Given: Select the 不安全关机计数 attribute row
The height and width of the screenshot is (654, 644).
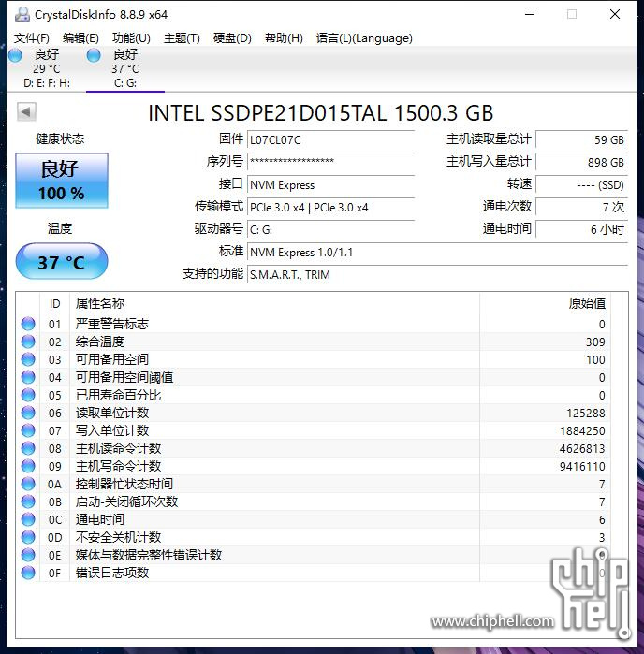Looking at the screenshot, I should point(313,537).
